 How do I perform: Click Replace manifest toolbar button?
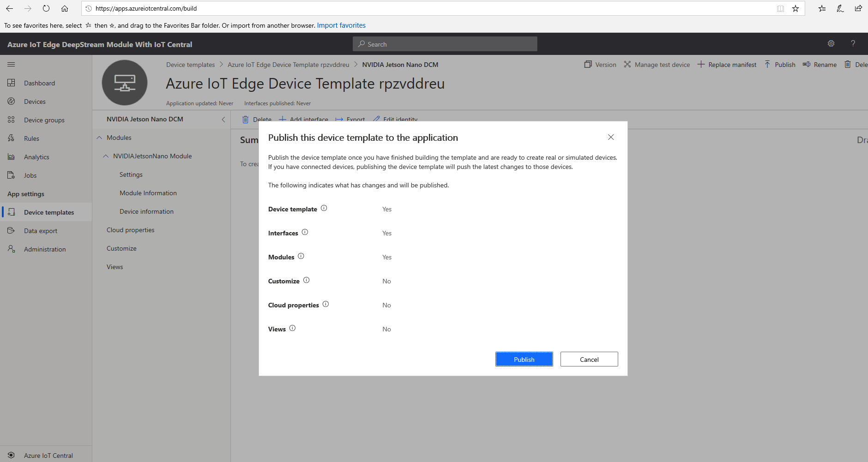pos(727,65)
